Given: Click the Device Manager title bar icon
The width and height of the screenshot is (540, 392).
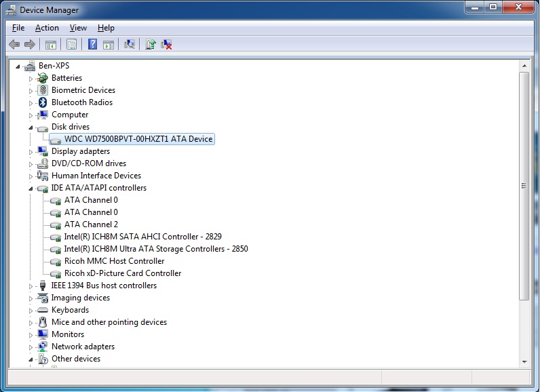Looking at the screenshot, I should pos(11,10).
